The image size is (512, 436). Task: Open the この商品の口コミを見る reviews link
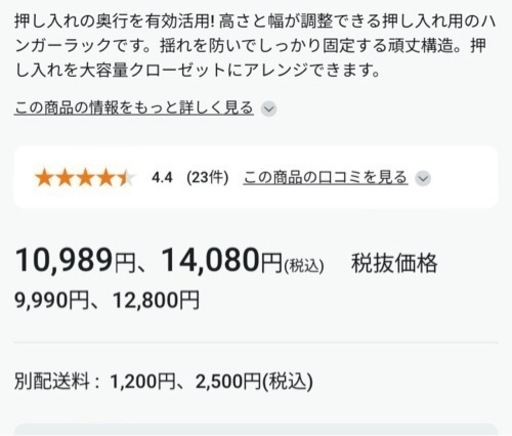[325, 177]
